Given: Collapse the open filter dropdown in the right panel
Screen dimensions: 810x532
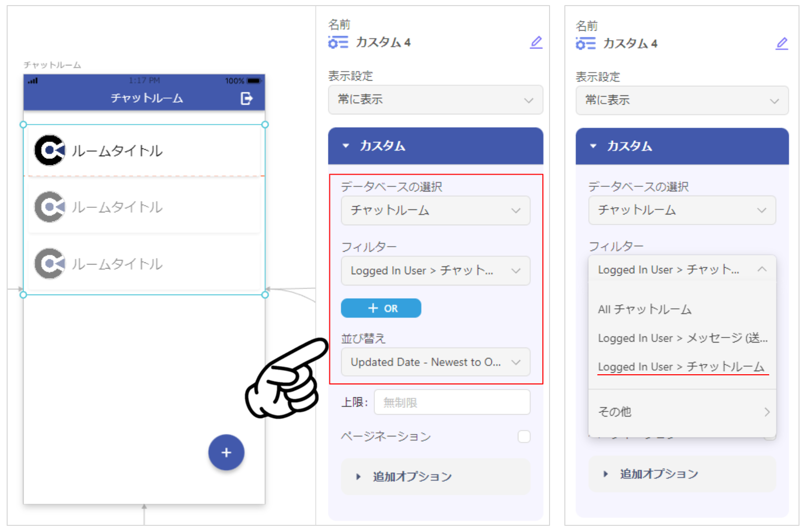Looking at the screenshot, I should [x=682, y=269].
